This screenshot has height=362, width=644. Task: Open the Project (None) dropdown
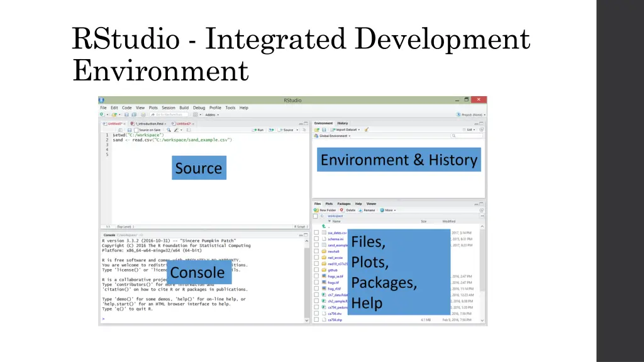[471, 115]
